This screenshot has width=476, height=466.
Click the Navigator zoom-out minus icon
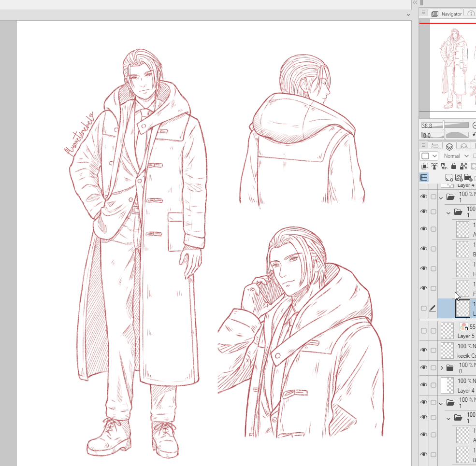tap(474, 126)
